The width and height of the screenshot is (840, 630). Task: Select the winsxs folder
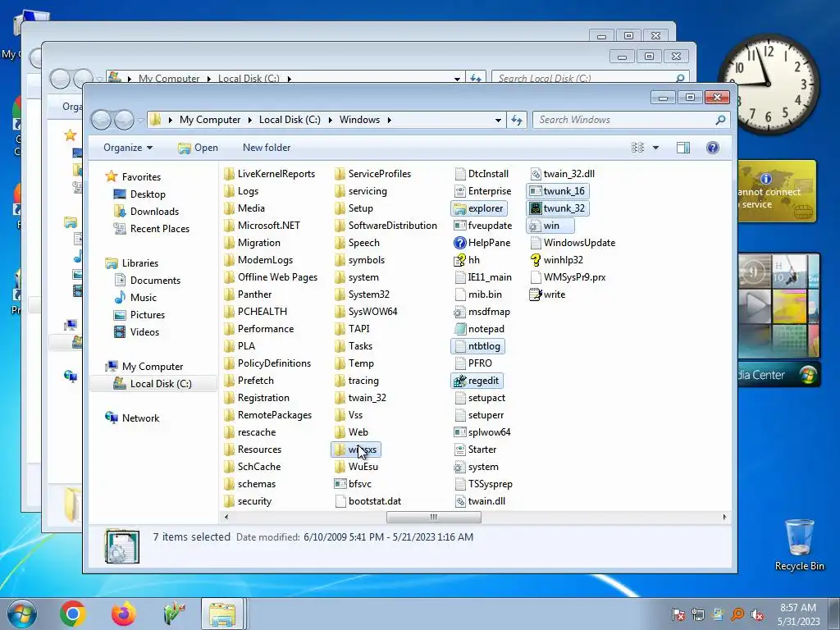click(356, 450)
